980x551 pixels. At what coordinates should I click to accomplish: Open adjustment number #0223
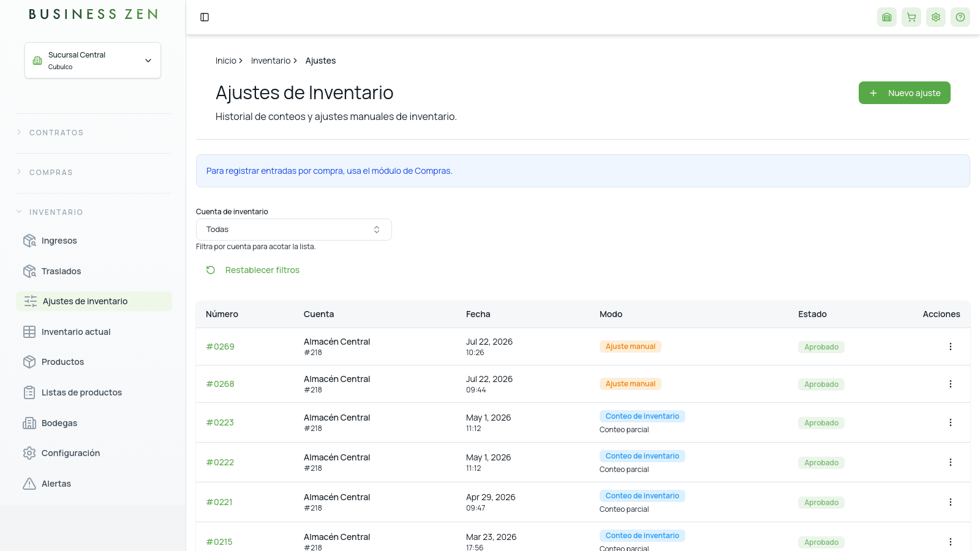(x=220, y=422)
